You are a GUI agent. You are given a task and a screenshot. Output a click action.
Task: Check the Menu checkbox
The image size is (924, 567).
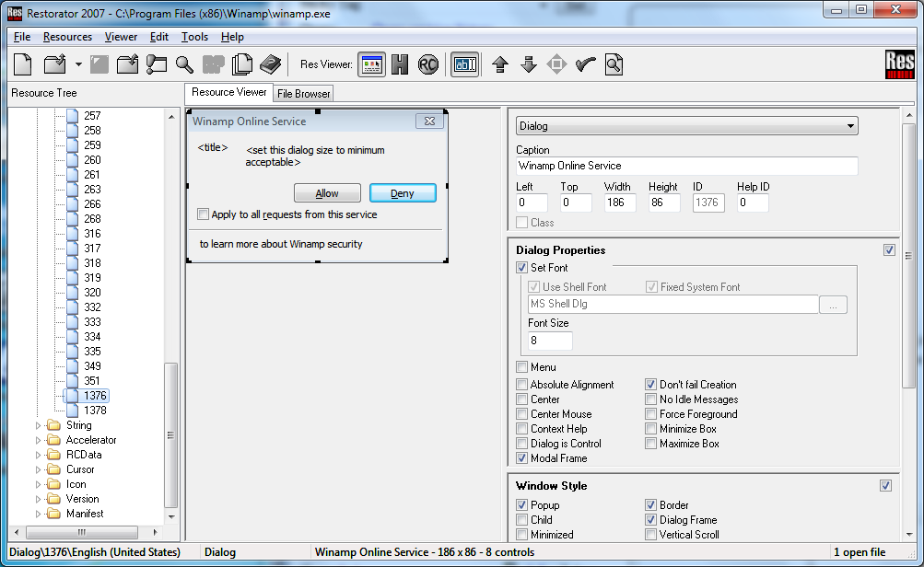click(521, 367)
